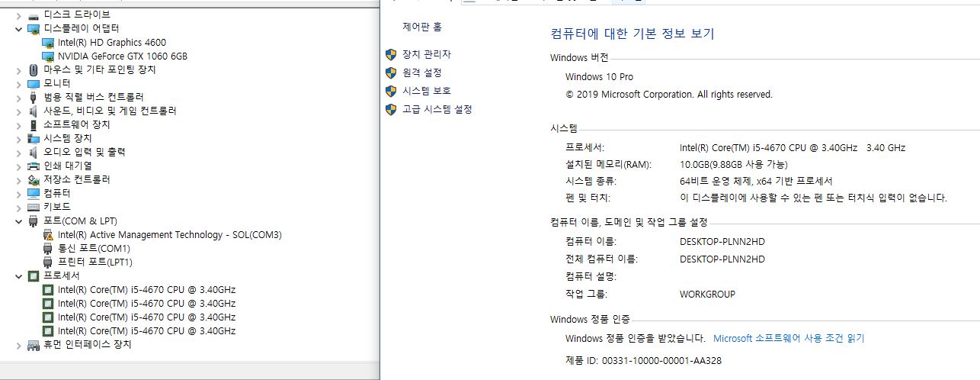
Task: Expand the 모니터 category
Action: [x=18, y=83]
